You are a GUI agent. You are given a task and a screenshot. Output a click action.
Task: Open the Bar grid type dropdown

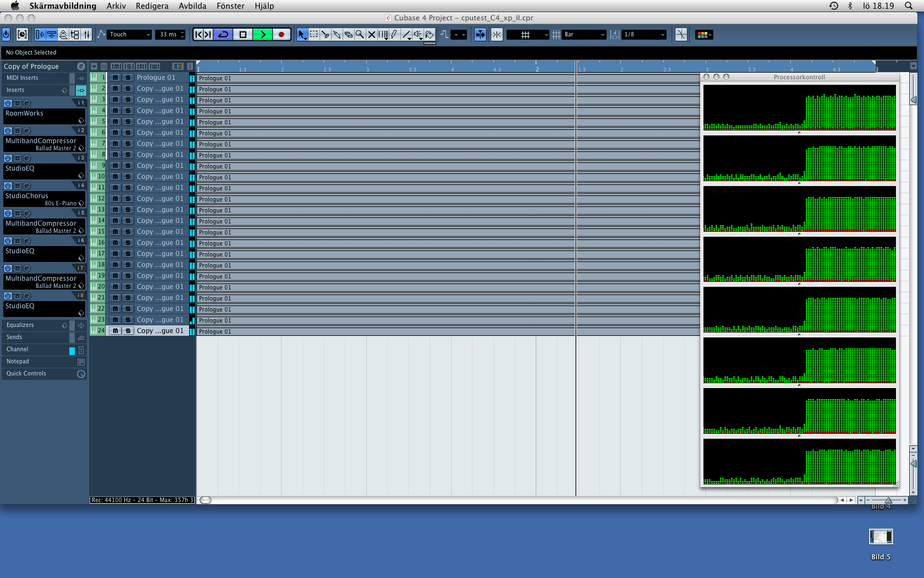[584, 35]
